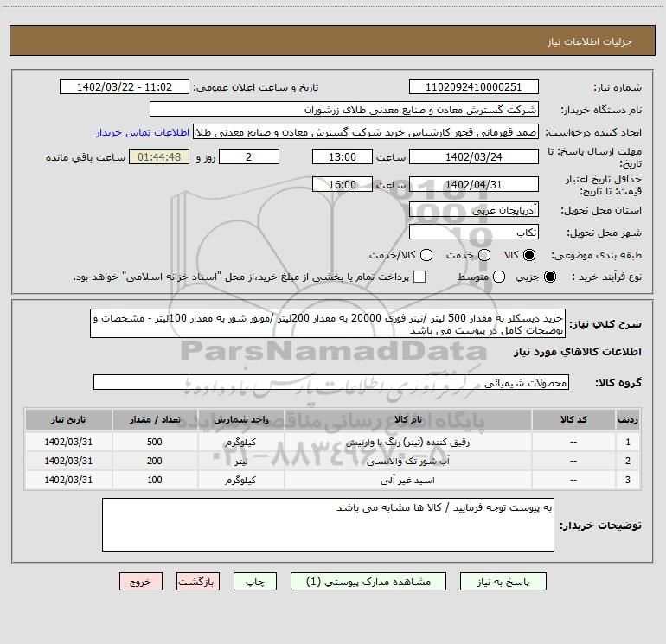Click the آذربایجان غربی province field
This screenshot has width=666, height=644.
click(x=474, y=210)
